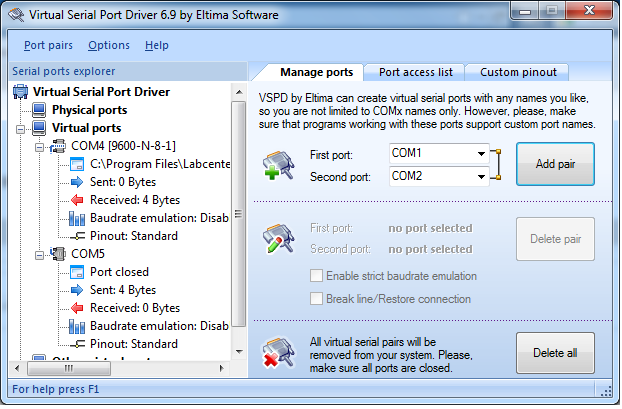Switch to the Port access list tab
This screenshot has width=622, height=409.
pos(415,72)
